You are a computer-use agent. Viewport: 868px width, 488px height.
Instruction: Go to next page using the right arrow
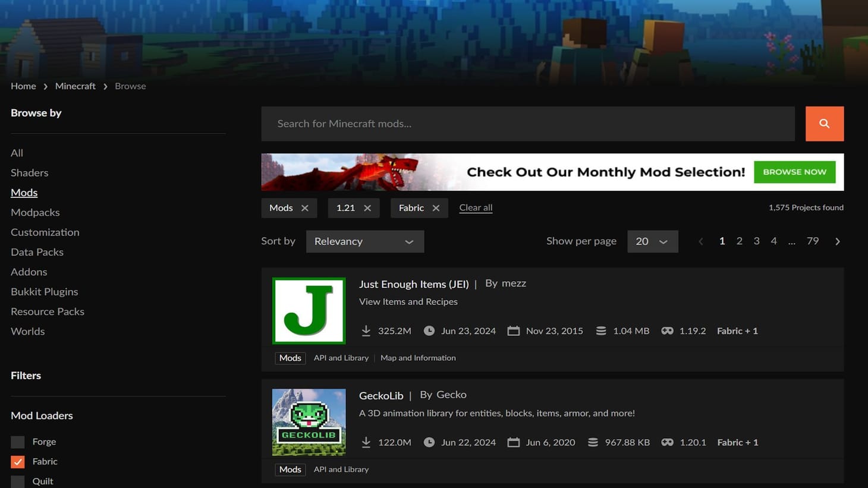point(837,241)
